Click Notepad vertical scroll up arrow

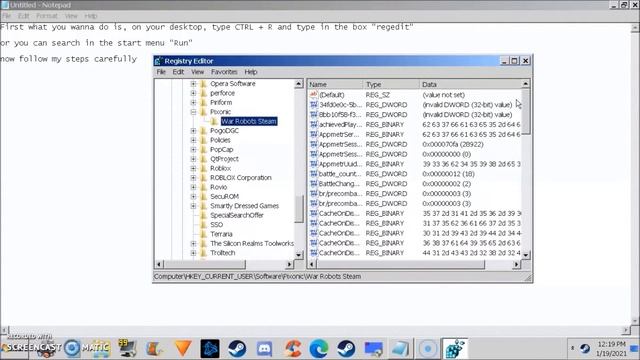coord(636,28)
